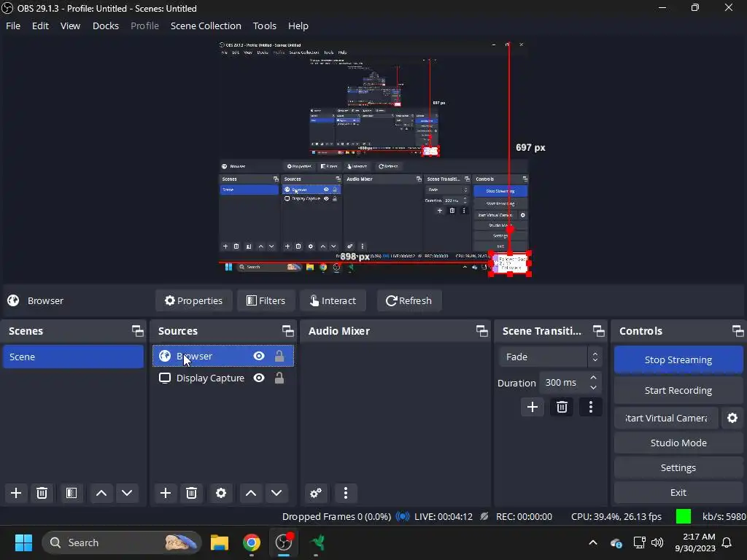Click Stop Streaming button
This screenshot has width=747, height=560.
[678, 359]
